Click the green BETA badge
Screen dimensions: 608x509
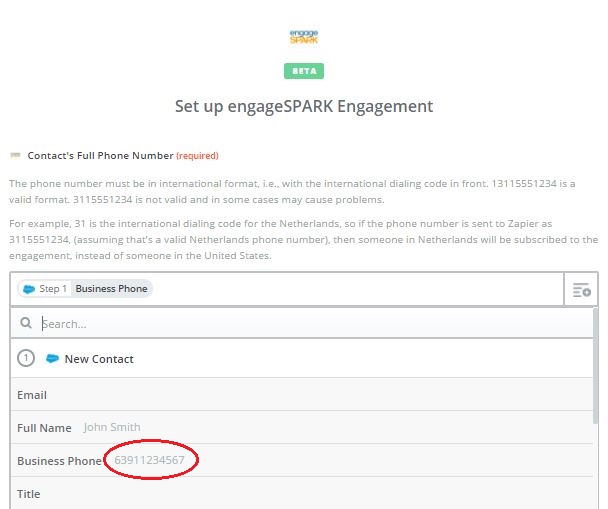point(304,71)
